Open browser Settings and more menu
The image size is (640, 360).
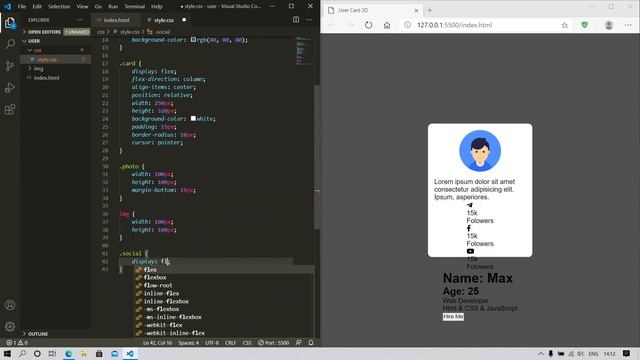click(x=628, y=25)
